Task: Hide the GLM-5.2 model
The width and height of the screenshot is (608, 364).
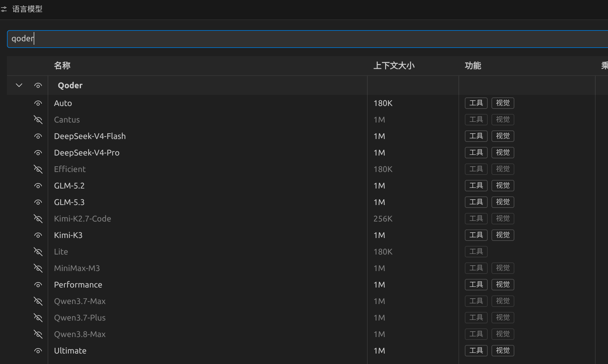Action: 38,186
